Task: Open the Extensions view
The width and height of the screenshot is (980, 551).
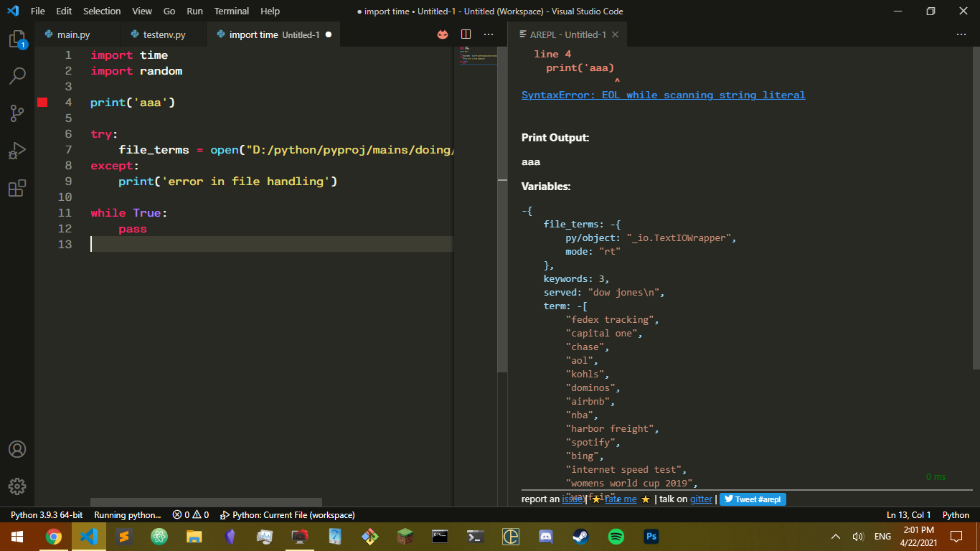Action: point(17,188)
